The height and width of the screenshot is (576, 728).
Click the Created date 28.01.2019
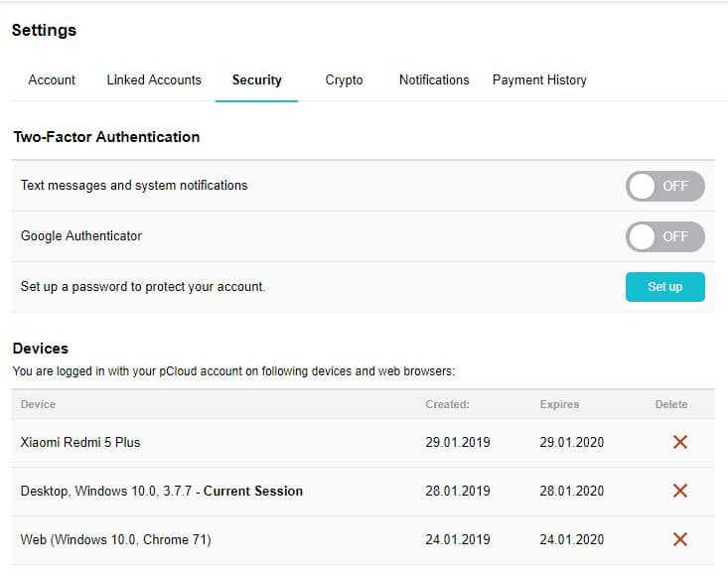[x=458, y=491]
